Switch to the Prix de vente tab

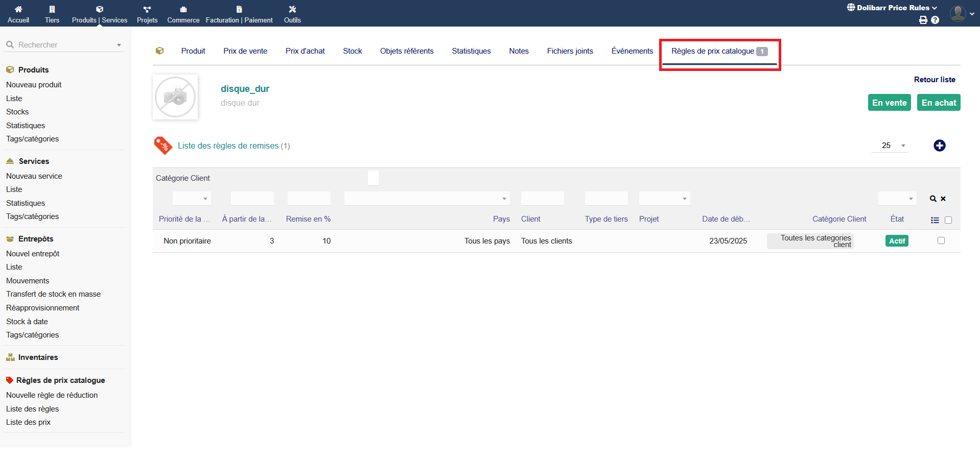[x=245, y=51]
